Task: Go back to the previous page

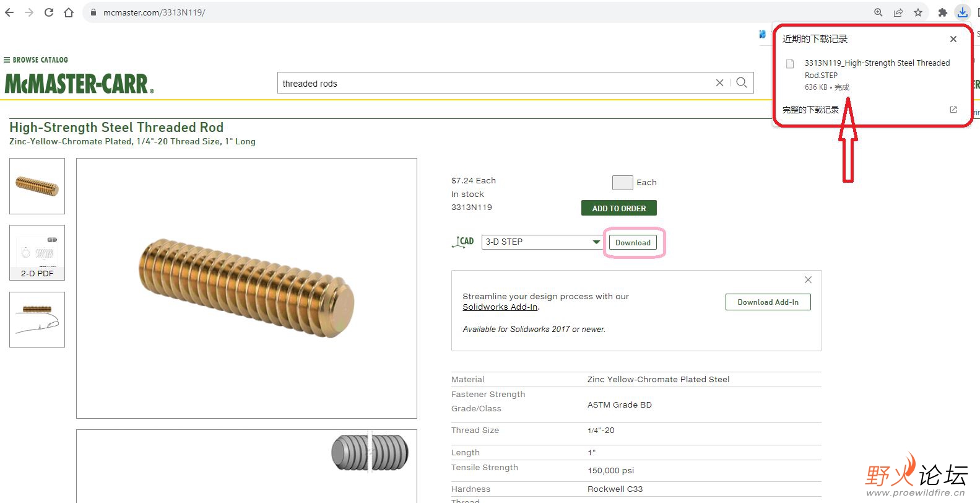Action: tap(9, 12)
